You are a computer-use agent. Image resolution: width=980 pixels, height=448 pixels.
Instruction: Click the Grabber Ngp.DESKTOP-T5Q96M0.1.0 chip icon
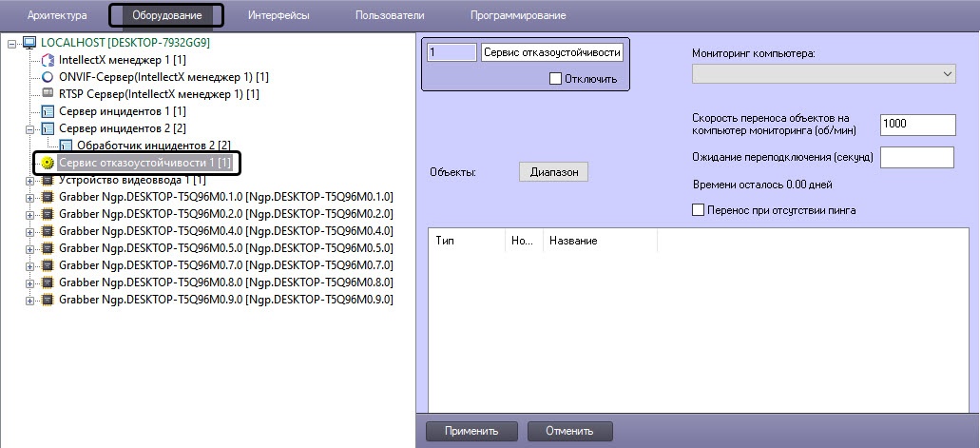48,197
